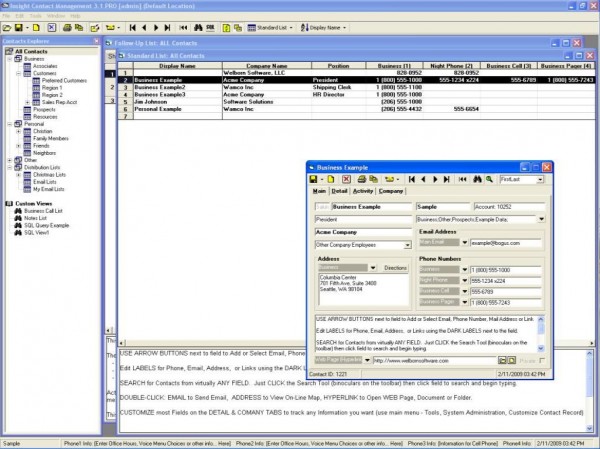Switch to the Company tab
The image size is (600, 449).
tap(391, 190)
